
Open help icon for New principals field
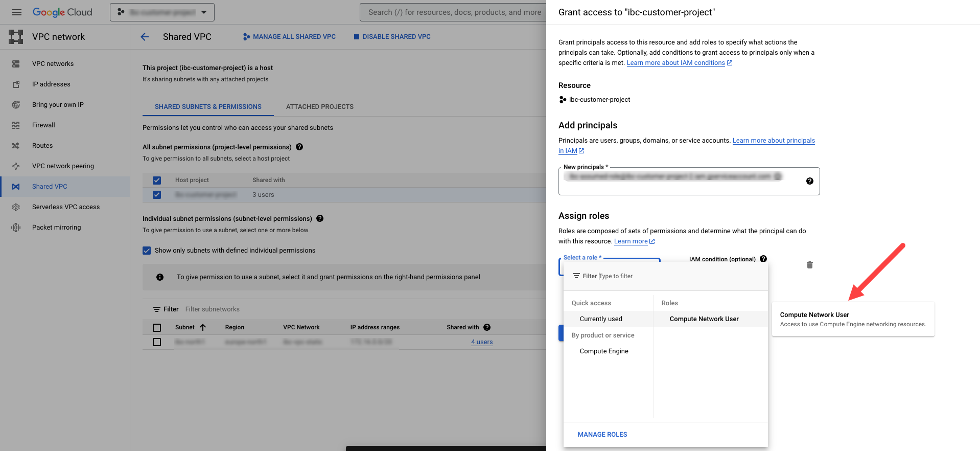[809, 181]
